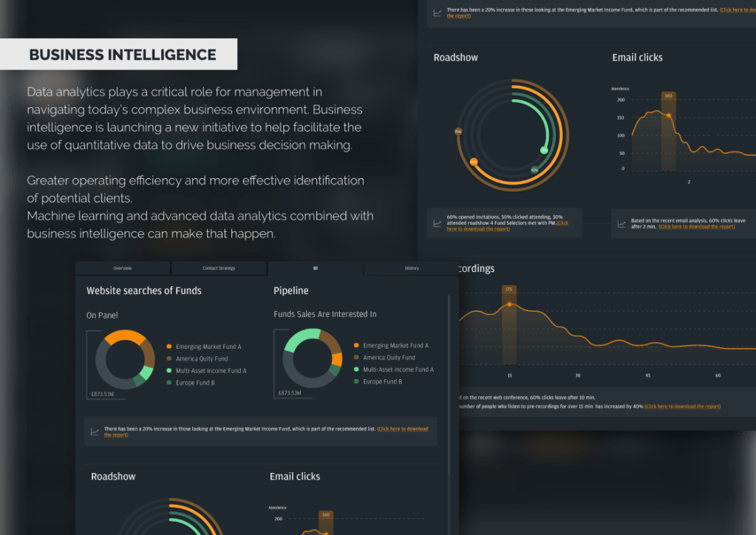Click download link in note below donut charts
Image resolution: width=756 pixels, height=535 pixels.
click(x=402, y=429)
